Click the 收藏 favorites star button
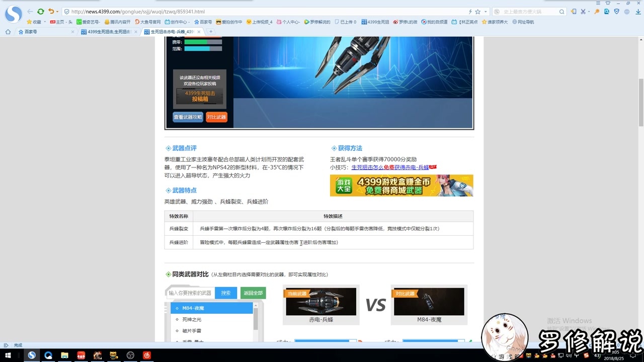 pos(34,22)
